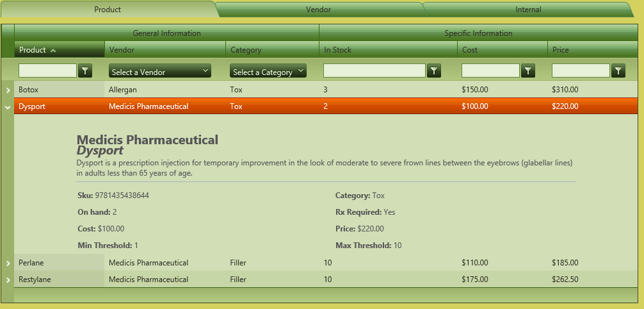The width and height of the screenshot is (644, 309).
Task: Focus the In Stock filter text box
Action: [374, 71]
